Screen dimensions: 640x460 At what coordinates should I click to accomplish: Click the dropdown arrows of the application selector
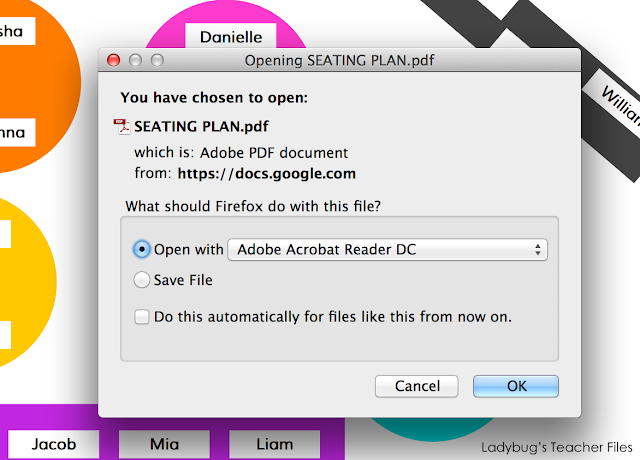click(x=538, y=249)
